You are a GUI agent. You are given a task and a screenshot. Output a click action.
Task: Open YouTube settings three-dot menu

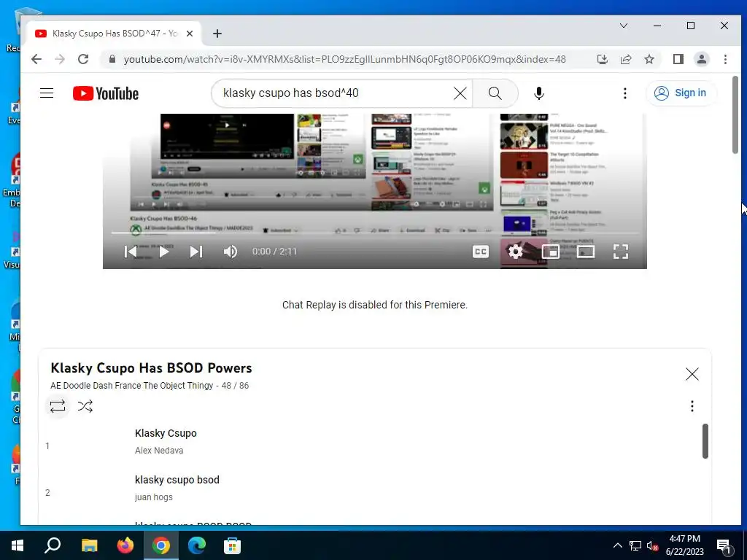(x=625, y=93)
